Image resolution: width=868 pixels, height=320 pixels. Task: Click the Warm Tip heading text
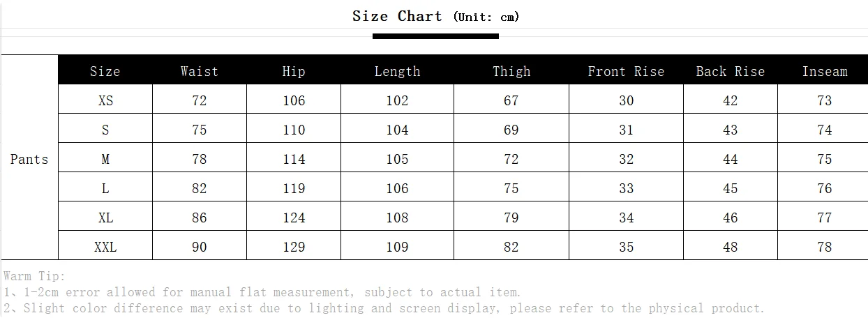tap(34, 277)
